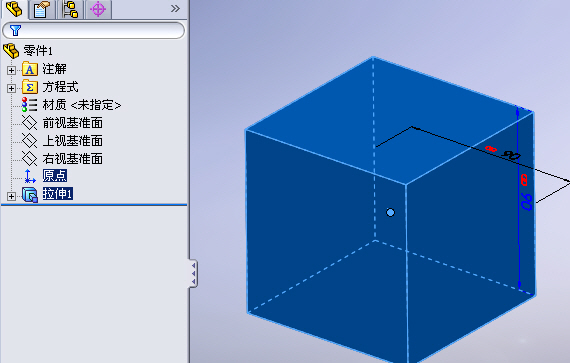Click the 拉伸1 extrude feature icon
This screenshot has height=363, width=570.
point(30,195)
